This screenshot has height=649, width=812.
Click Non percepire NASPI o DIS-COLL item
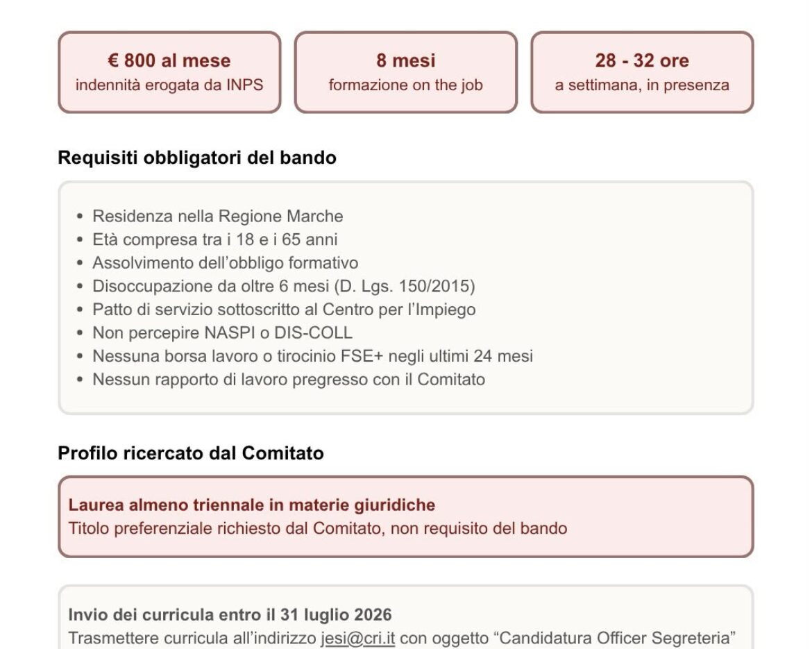click(x=222, y=332)
